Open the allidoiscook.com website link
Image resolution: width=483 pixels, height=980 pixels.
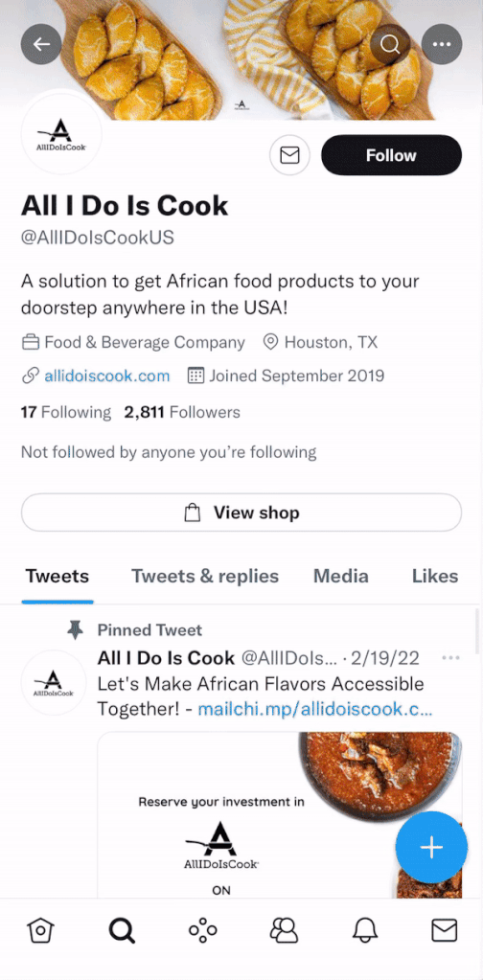106,376
